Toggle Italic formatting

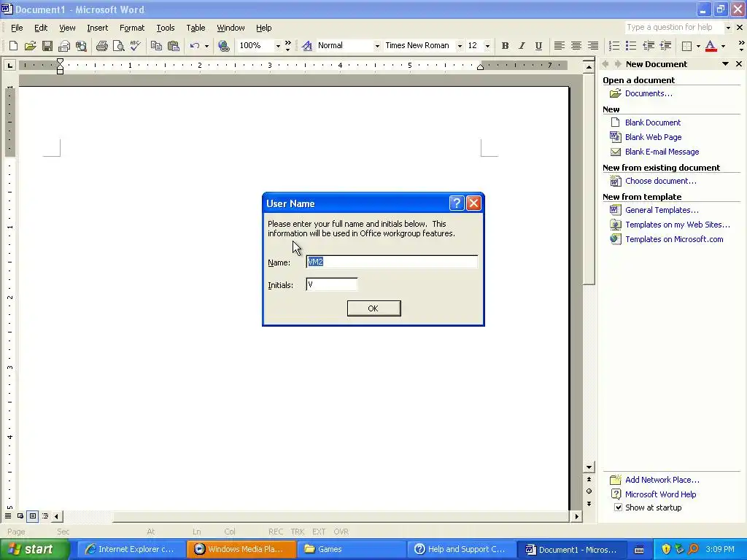click(x=522, y=46)
